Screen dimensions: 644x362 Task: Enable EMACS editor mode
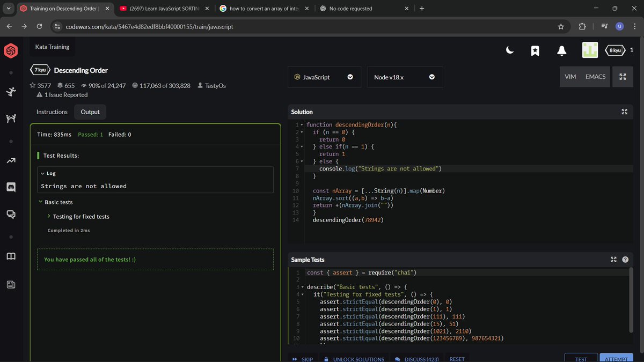point(595,76)
